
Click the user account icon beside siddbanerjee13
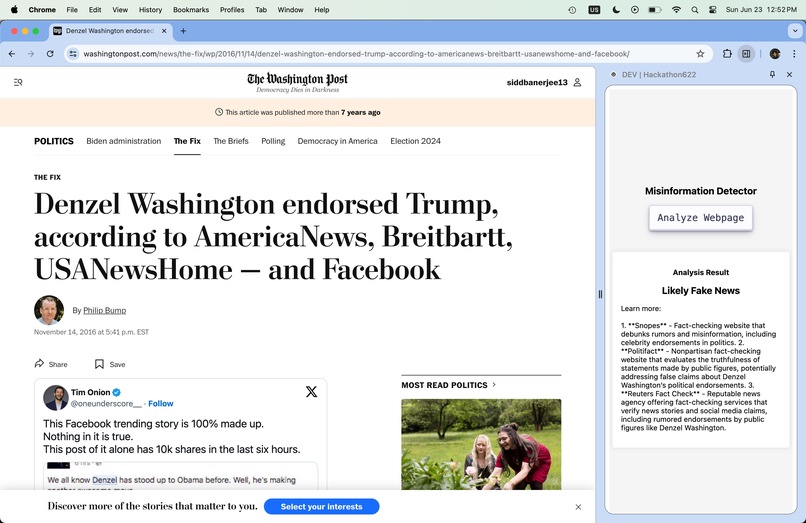coord(577,82)
